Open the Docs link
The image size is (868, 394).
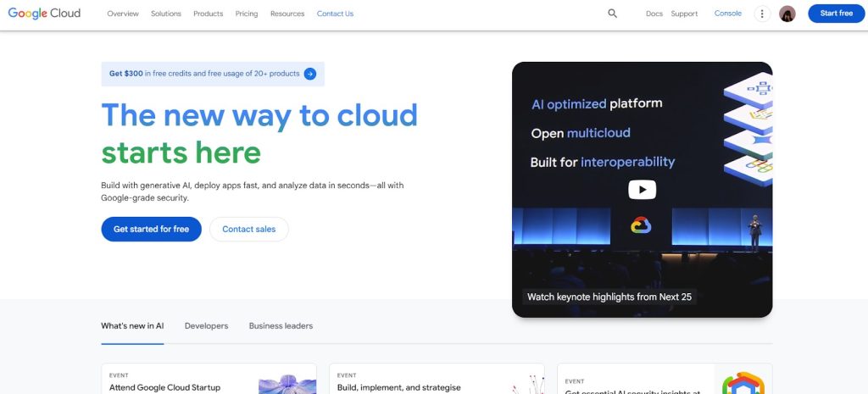(654, 14)
